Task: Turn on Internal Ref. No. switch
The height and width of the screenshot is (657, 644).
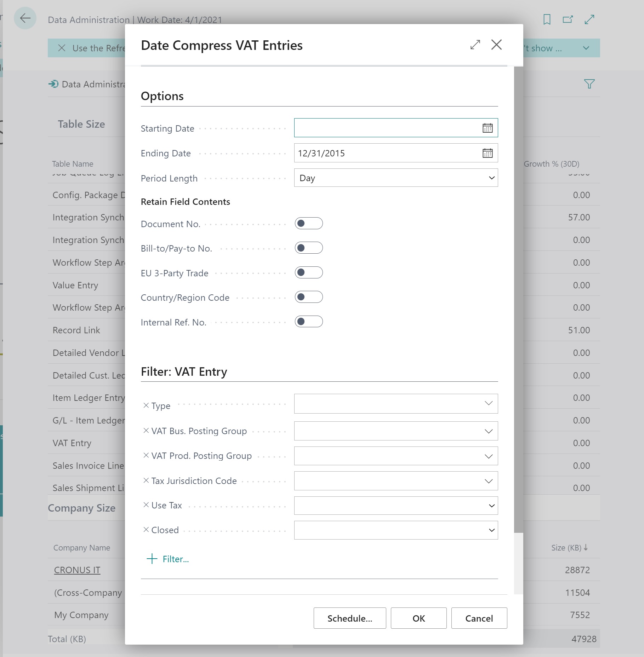Action: (x=308, y=322)
